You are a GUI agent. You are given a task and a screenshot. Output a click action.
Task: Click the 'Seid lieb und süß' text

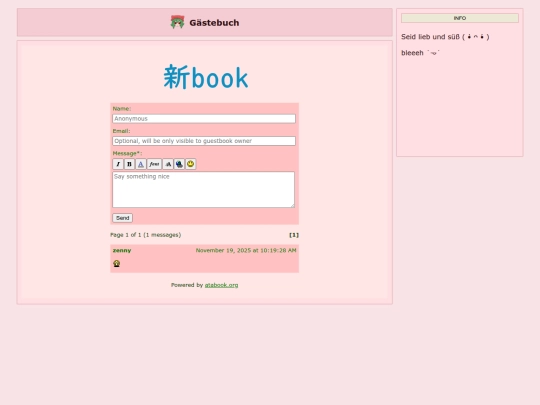(445, 37)
